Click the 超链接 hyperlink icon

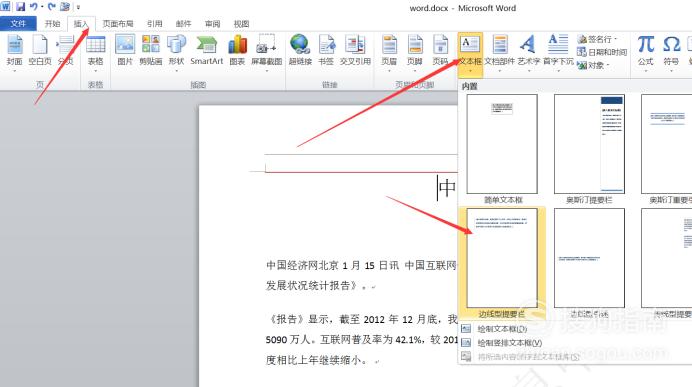click(x=300, y=50)
